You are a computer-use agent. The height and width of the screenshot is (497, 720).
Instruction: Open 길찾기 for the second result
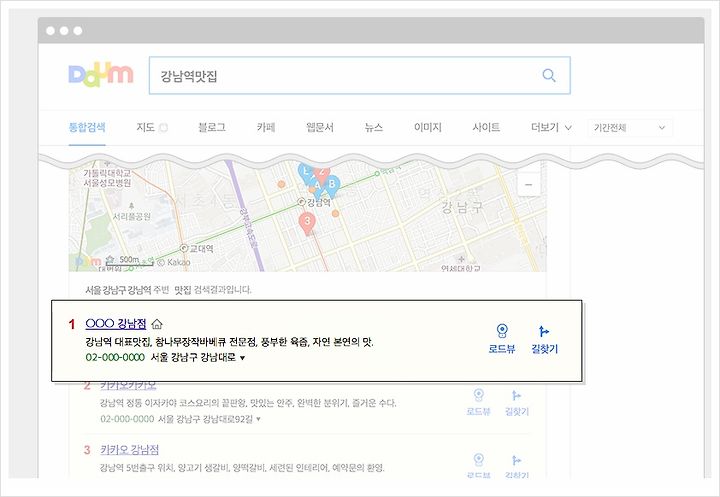click(517, 402)
